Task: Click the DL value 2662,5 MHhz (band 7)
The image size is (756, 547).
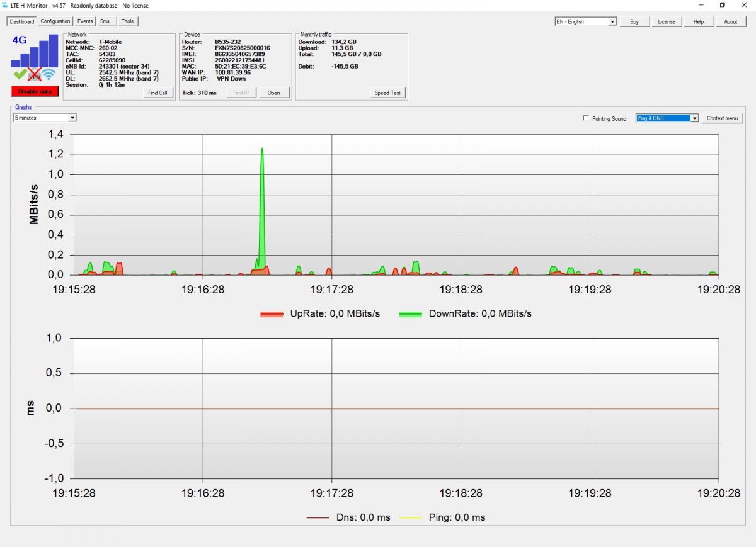Action: (129, 79)
